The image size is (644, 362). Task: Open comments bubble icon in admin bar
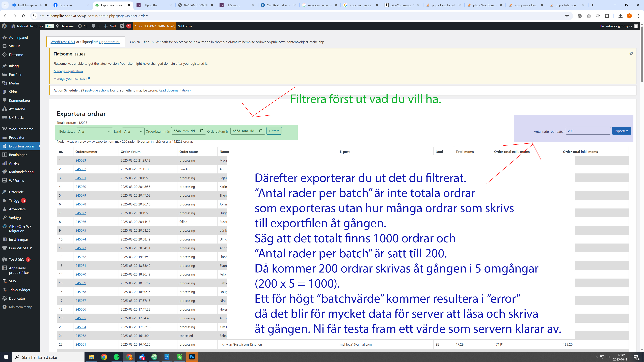[x=94, y=26]
